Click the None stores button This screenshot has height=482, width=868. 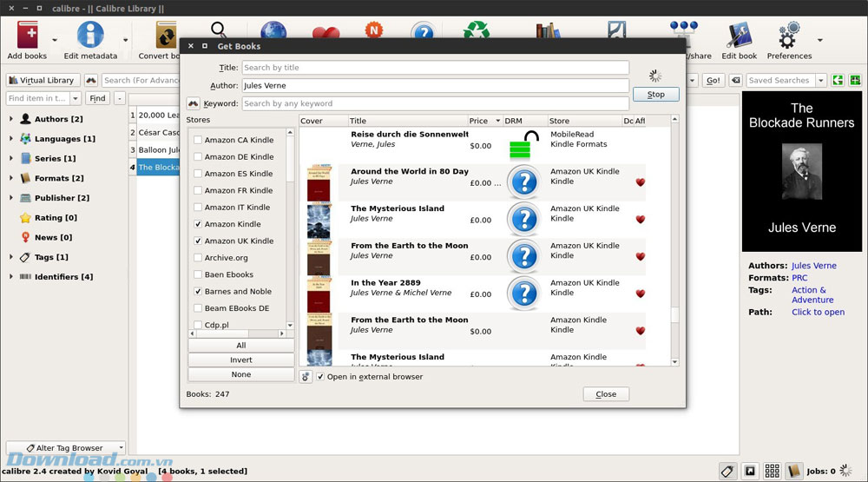(240, 374)
